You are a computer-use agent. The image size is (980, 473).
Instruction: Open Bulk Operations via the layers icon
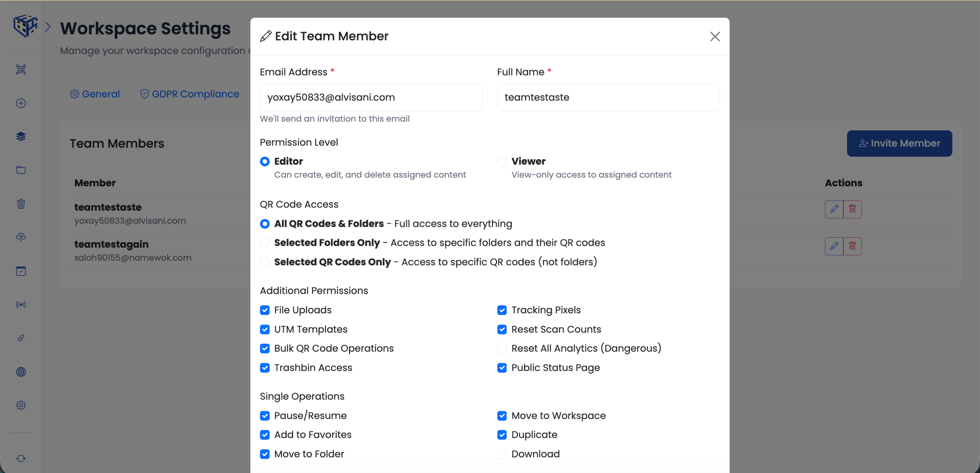[21, 137]
